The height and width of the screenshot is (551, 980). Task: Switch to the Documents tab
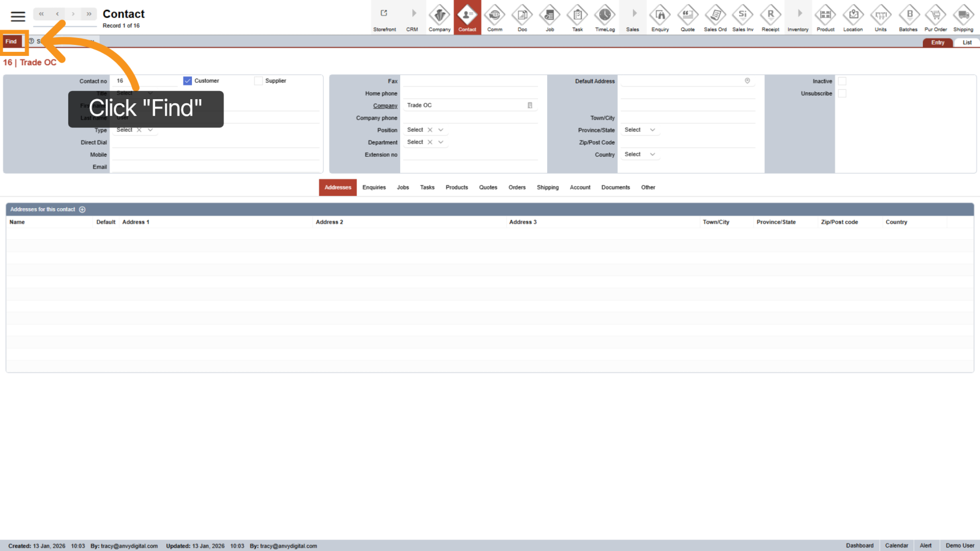click(615, 187)
